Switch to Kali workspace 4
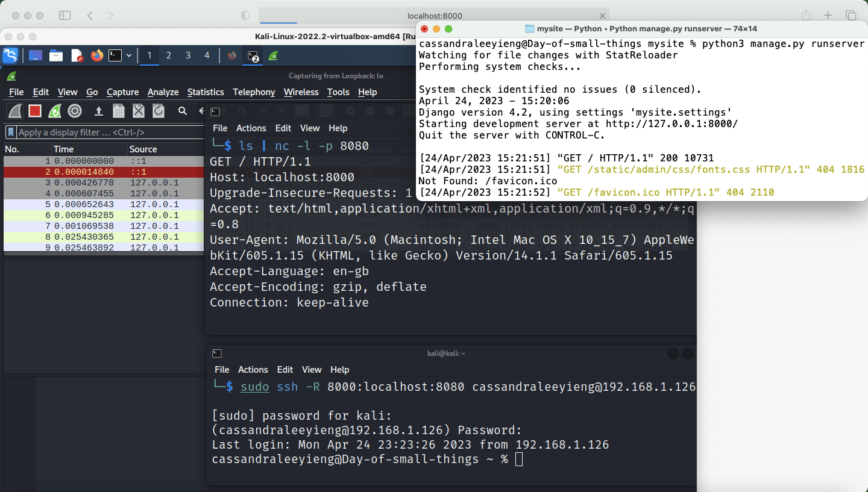The width and height of the screenshot is (868, 492). (x=207, y=55)
